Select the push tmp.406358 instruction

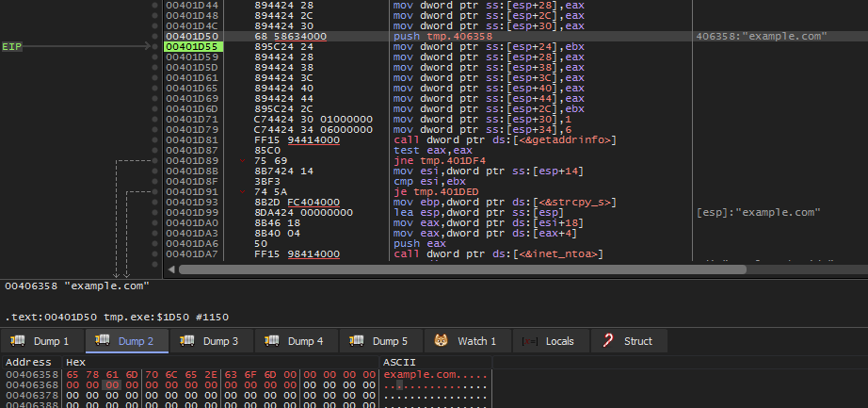pyautogui.click(x=442, y=37)
